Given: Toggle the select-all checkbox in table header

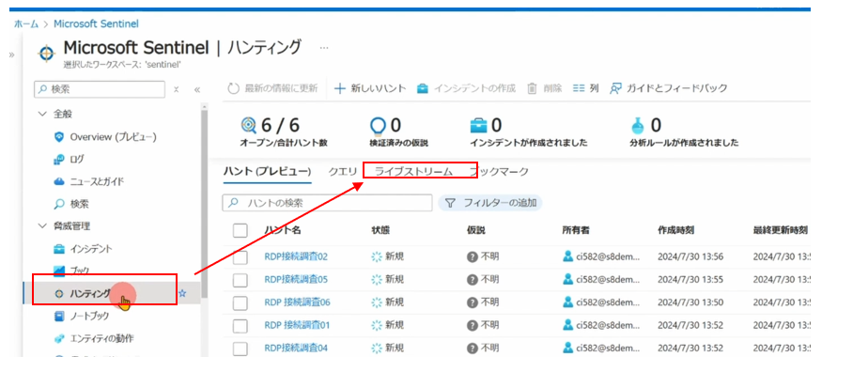Looking at the screenshot, I should (x=240, y=230).
